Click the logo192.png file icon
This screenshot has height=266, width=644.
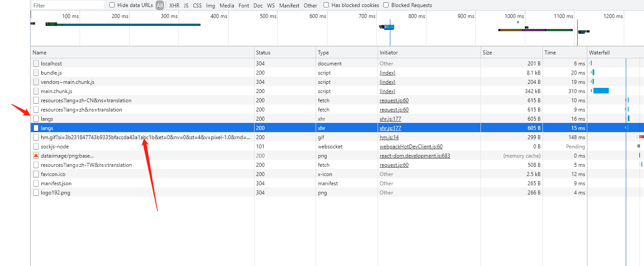click(36, 193)
